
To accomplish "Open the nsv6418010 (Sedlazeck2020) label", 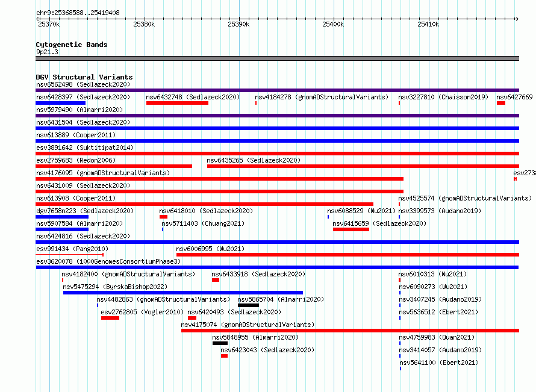I will coord(206,211).
